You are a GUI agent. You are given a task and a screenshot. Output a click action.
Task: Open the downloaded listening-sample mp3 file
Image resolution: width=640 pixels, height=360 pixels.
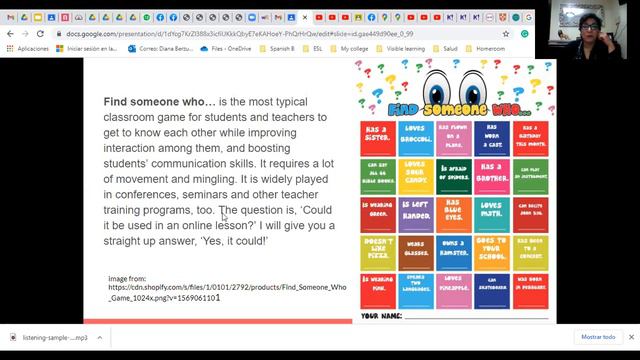pos(49,338)
